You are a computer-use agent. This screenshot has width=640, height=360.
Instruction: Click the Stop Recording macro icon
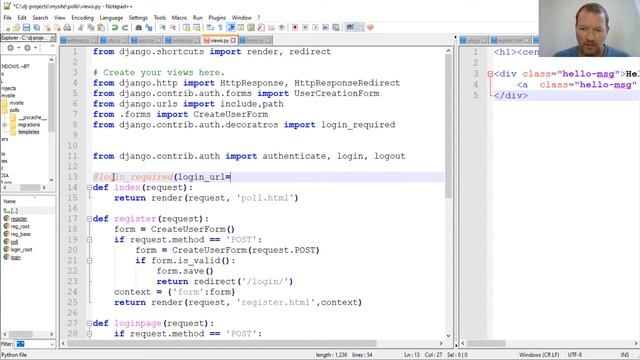pos(305,27)
